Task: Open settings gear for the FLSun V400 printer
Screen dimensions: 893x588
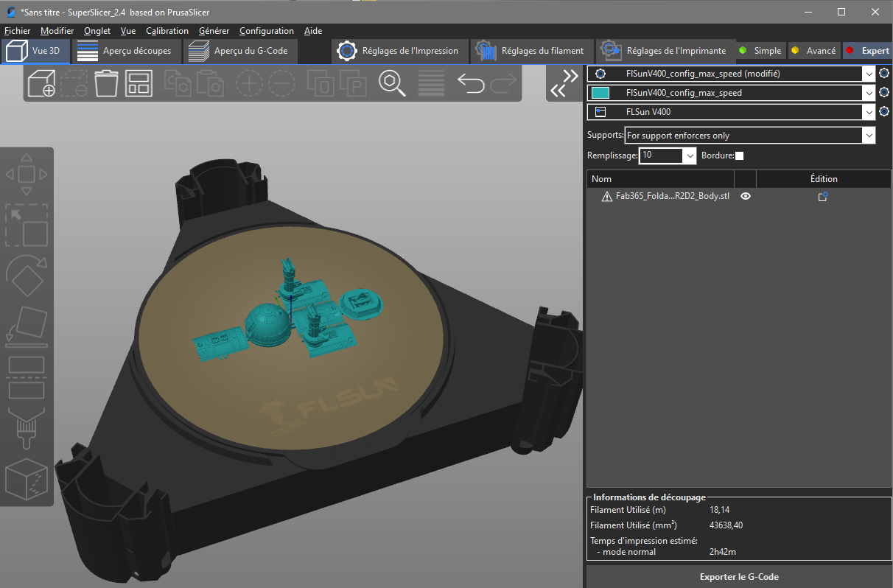Action: [884, 112]
